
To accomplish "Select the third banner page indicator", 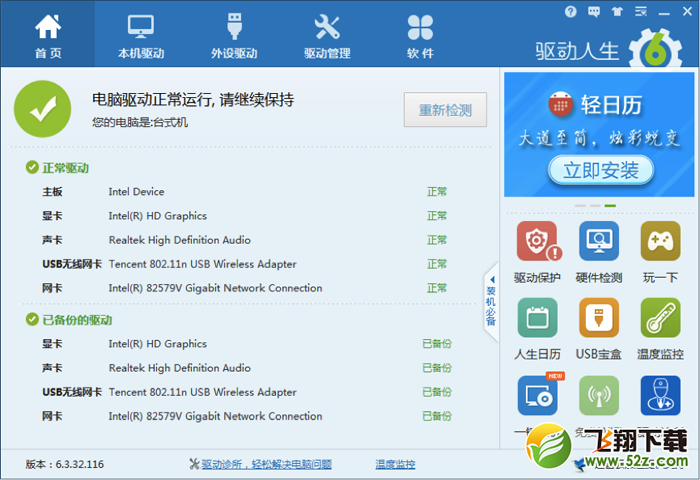I will click(x=610, y=206).
